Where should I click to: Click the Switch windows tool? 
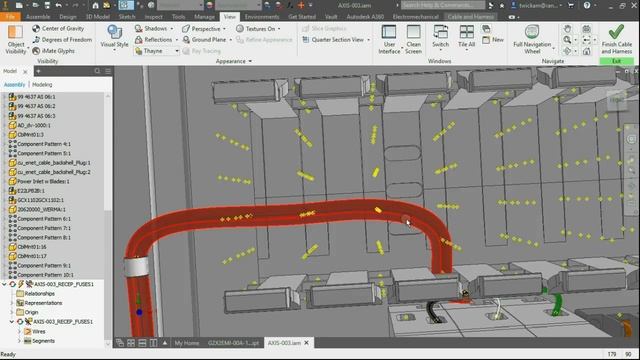pos(440,38)
